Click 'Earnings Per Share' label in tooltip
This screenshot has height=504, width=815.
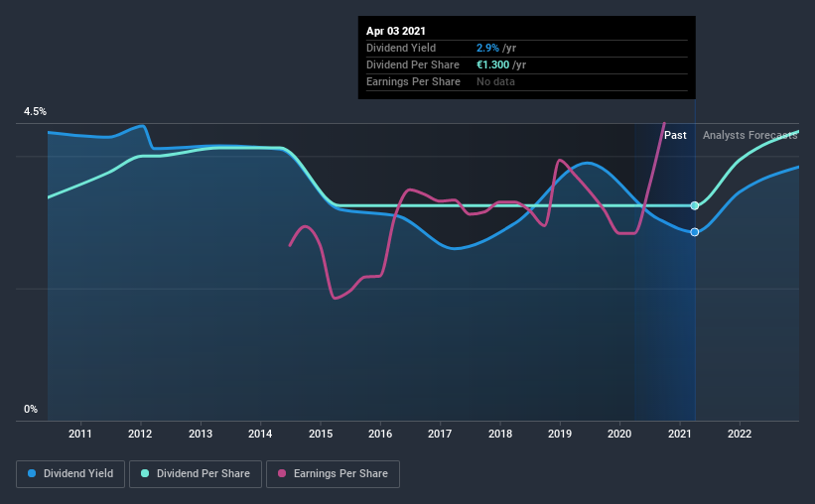(x=413, y=81)
